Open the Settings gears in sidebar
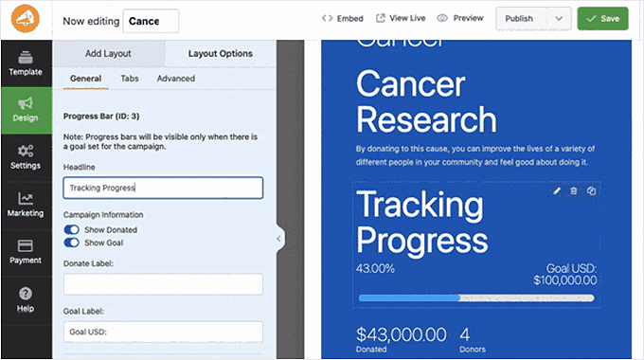The height and width of the screenshot is (360, 644). click(26, 157)
